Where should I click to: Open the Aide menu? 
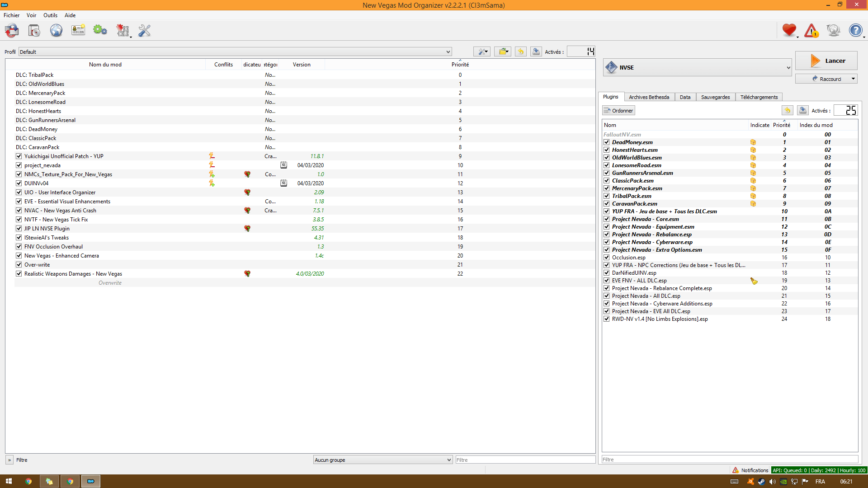(x=70, y=15)
